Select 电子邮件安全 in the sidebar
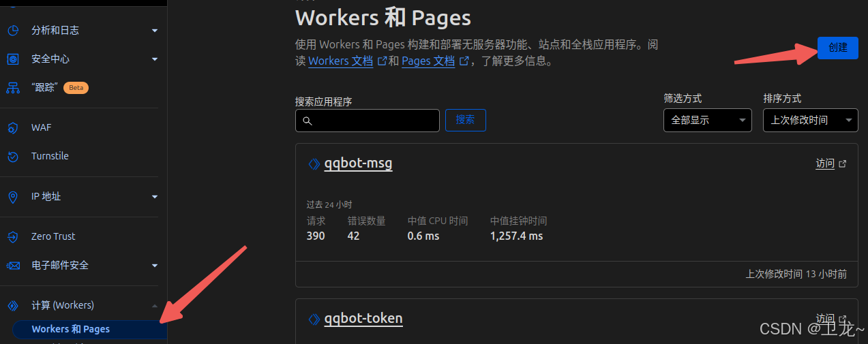Viewport: 868px width, 344px height. pyautogui.click(x=60, y=266)
